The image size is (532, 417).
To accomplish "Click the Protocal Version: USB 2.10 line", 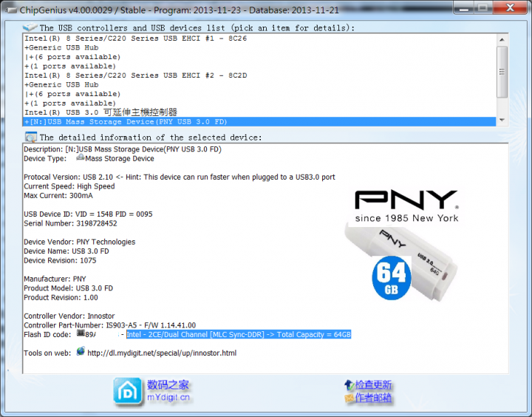I will click(x=179, y=177).
